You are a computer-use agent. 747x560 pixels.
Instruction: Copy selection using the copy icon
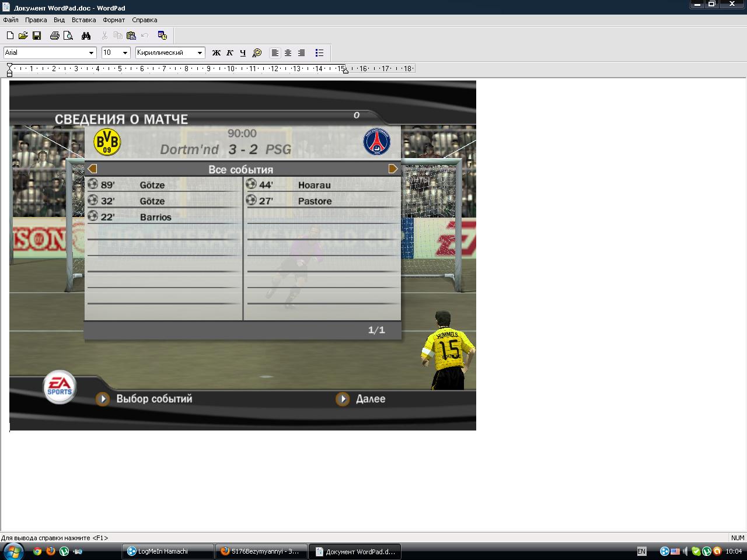click(118, 36)
